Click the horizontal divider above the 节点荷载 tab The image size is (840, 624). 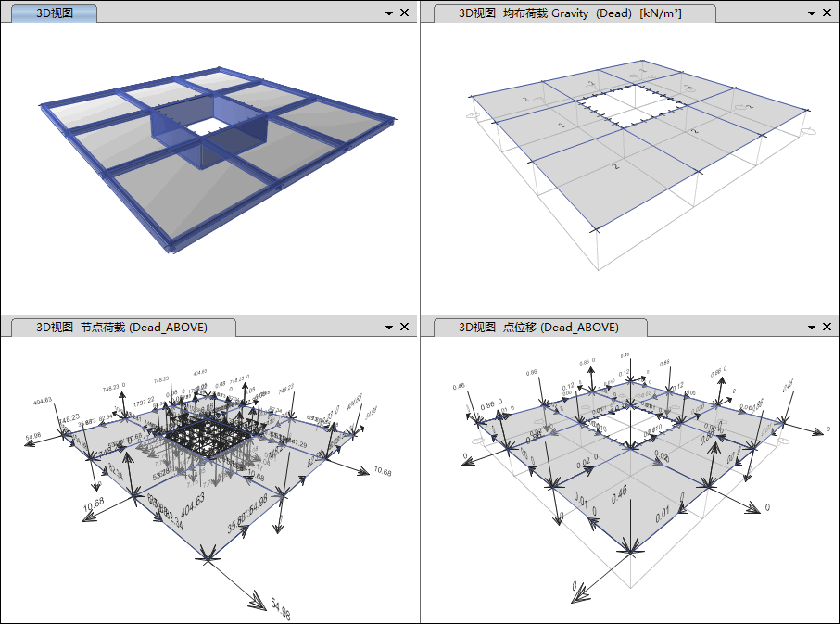click(x=208, y=315)
